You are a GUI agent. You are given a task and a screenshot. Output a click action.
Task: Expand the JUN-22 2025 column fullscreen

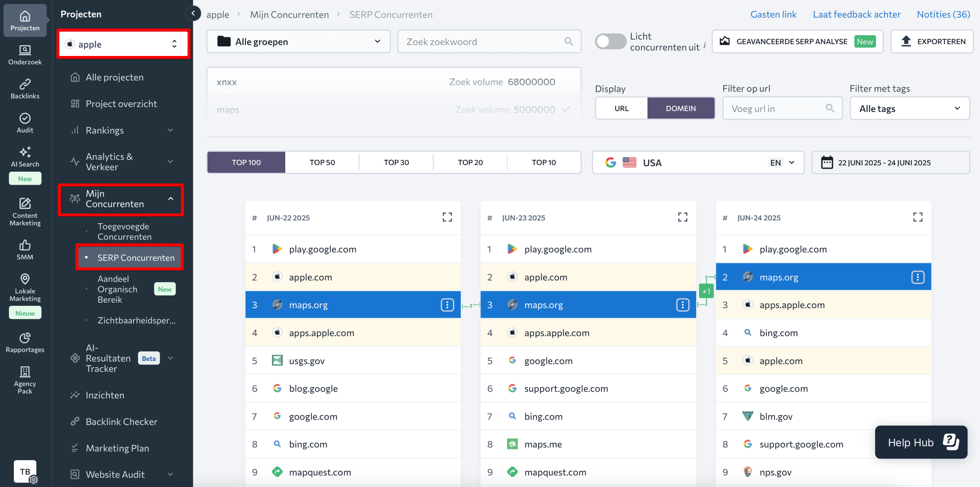447,217
